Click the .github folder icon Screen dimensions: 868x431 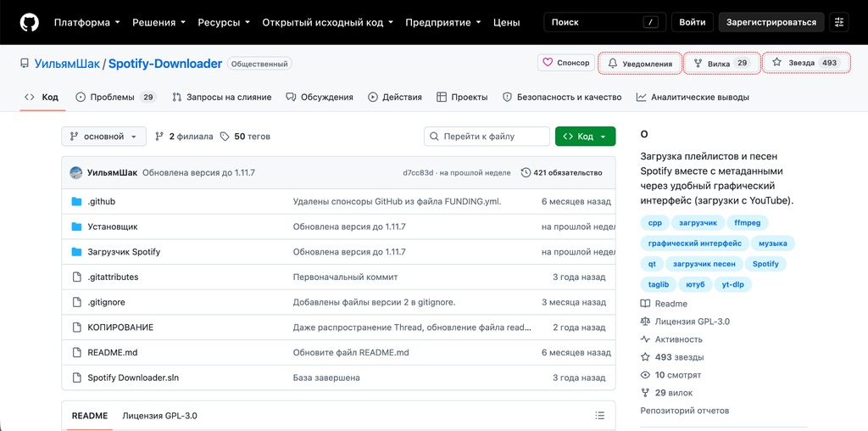click(x=76, y=202)
